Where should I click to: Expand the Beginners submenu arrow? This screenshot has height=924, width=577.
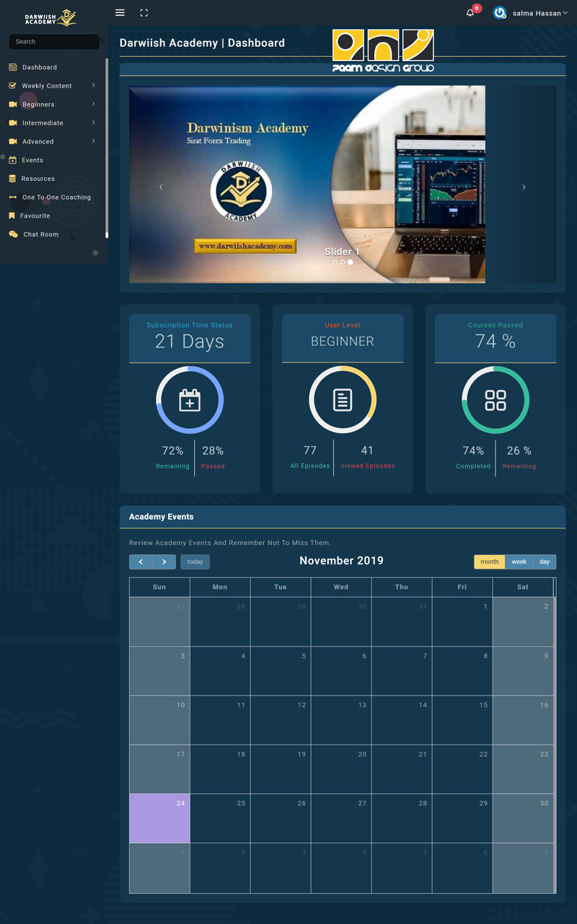93,104
